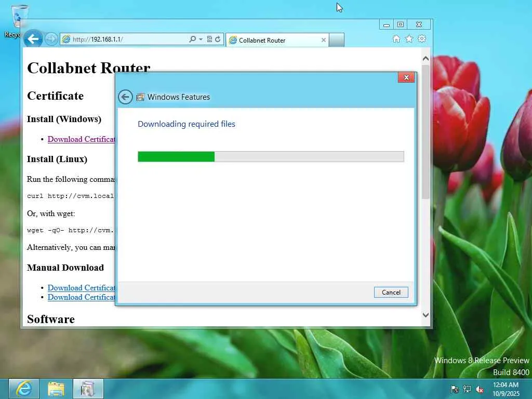
Task: Click the muted volume tray icon
Action: coord(480,389)
